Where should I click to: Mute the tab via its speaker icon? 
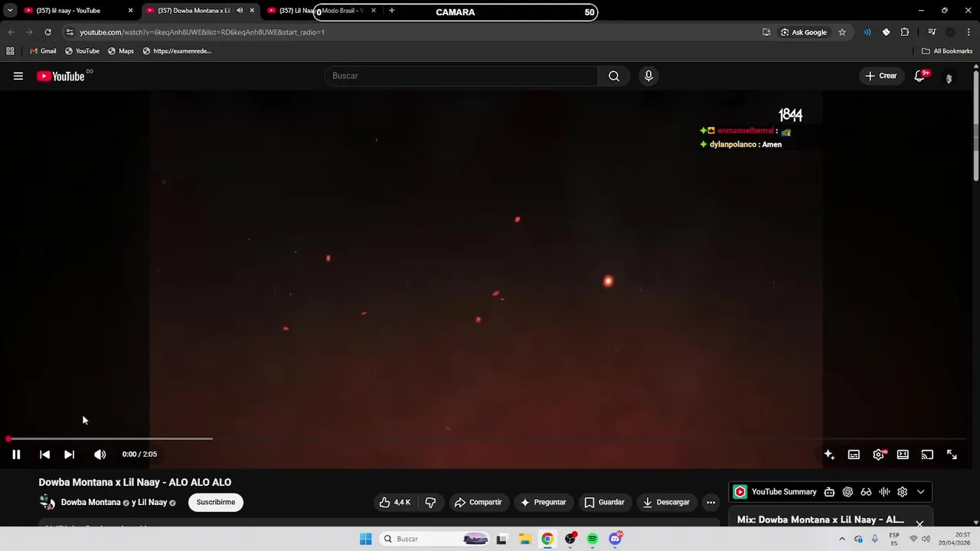[x=240, y=11]
